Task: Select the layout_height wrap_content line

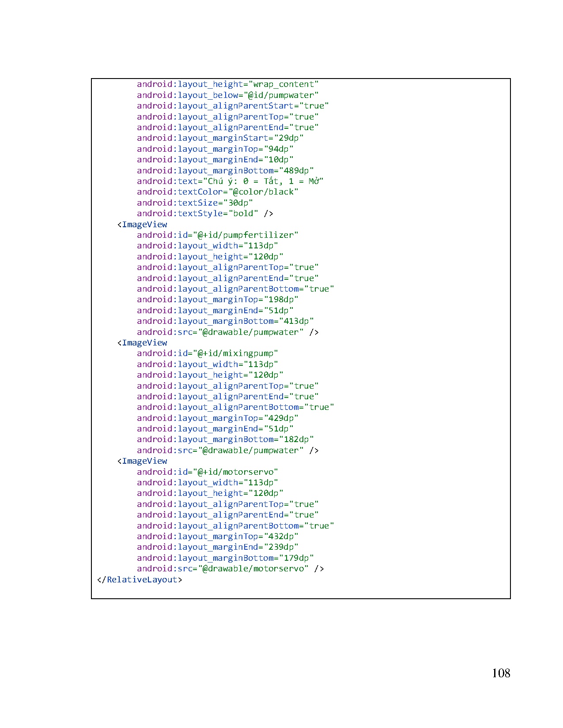Action: [x=227, y=84]
